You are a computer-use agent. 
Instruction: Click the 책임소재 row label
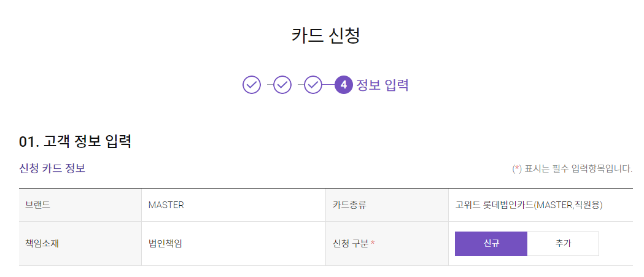(x=42, y=243)
